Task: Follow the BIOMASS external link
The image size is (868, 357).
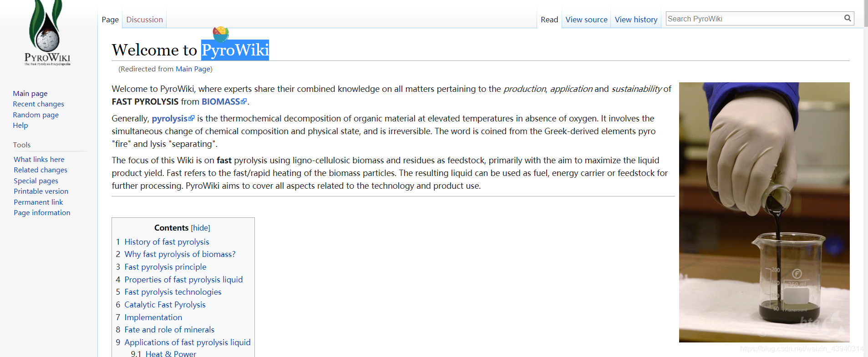Action: coord(221,101)
